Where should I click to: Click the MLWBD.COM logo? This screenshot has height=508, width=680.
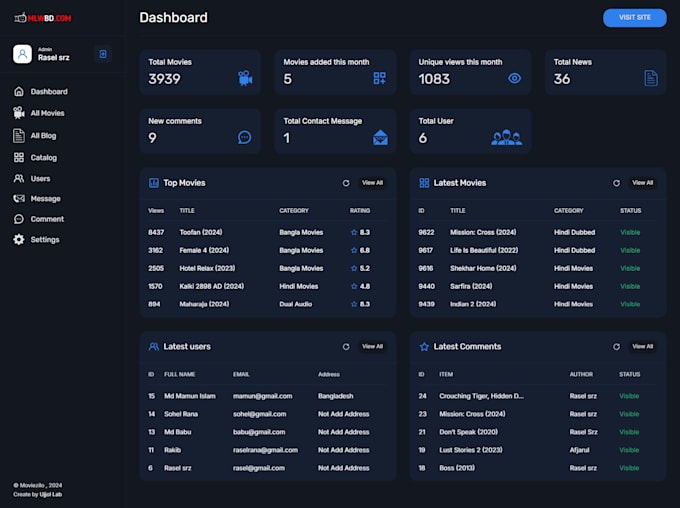(42, 18)
